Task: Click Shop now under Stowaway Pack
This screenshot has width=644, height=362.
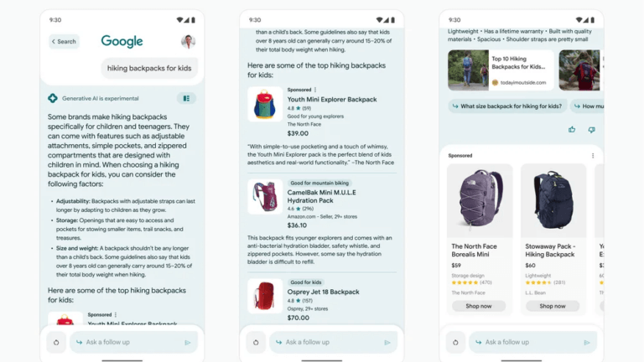Action: [x=553, y=306]
